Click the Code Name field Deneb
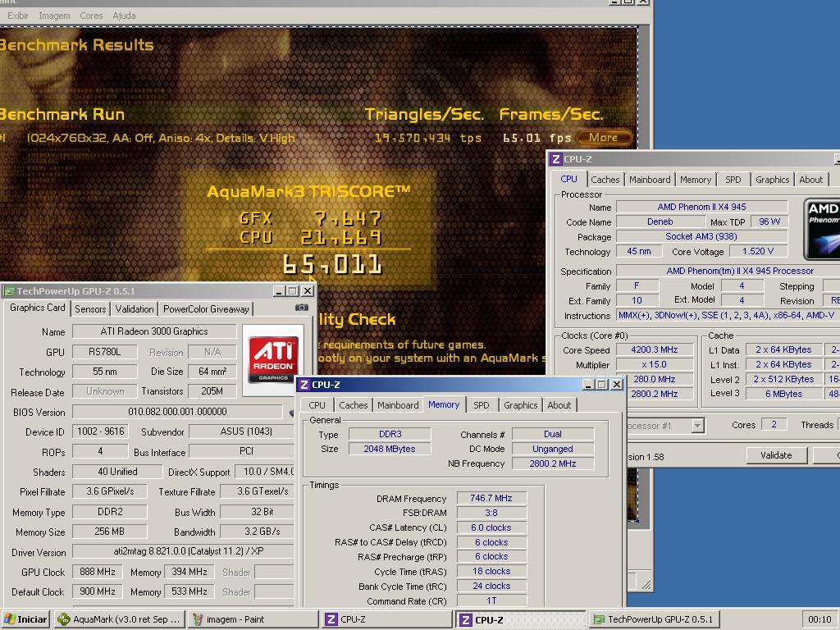The width and height of the screenshot is (840, 630). tap(660, 221)
